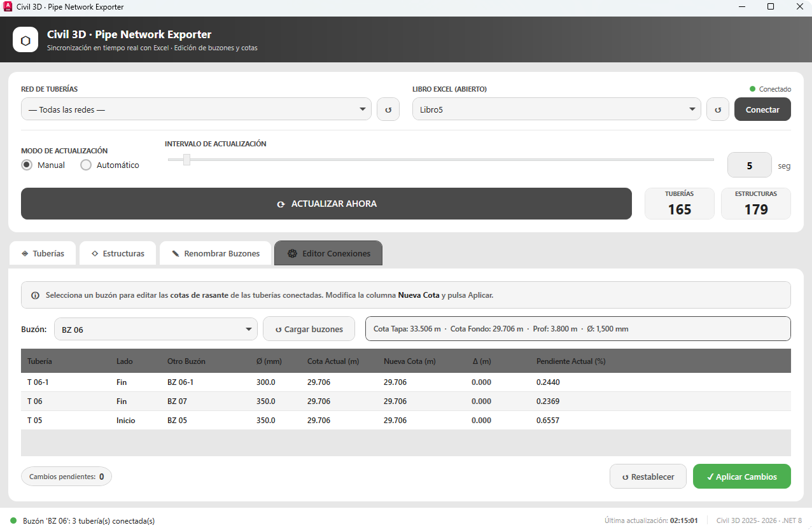Click the status message about BZ 06
The width and height of the screenshot is (812, 530).
(88, 520)
